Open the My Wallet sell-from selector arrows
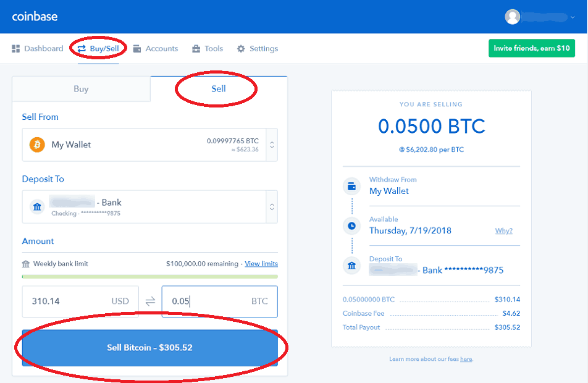The image size is (588, 383). click(x=272, y=145)
